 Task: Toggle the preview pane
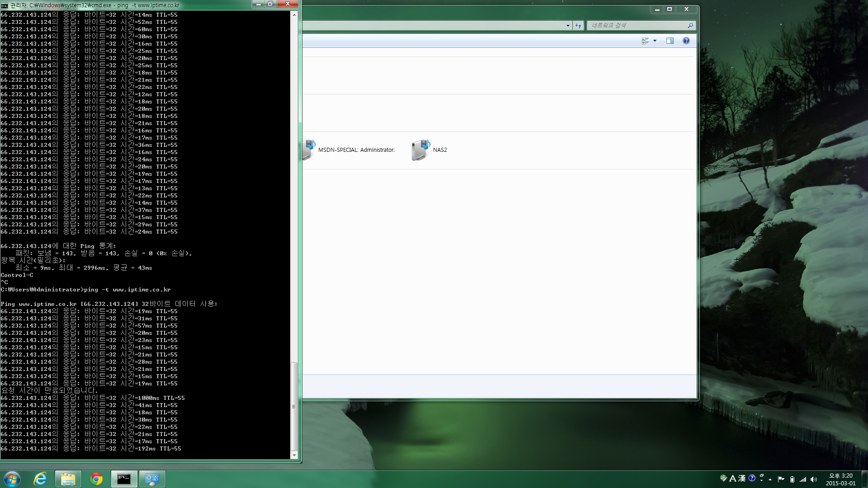point(670,41)
